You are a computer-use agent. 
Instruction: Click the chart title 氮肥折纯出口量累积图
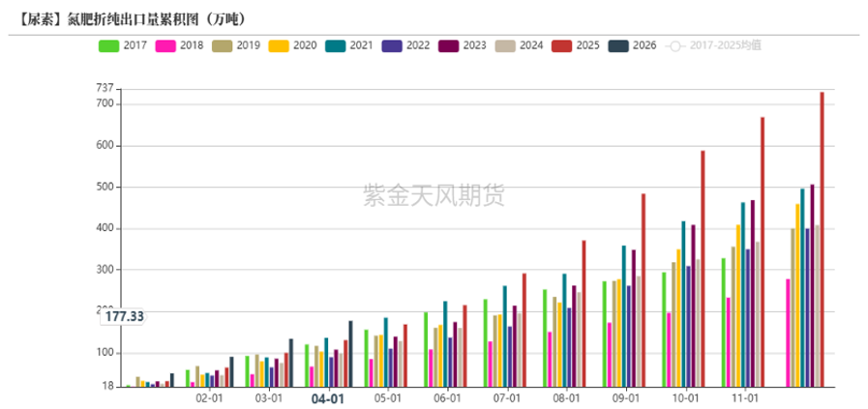point(134,19)
